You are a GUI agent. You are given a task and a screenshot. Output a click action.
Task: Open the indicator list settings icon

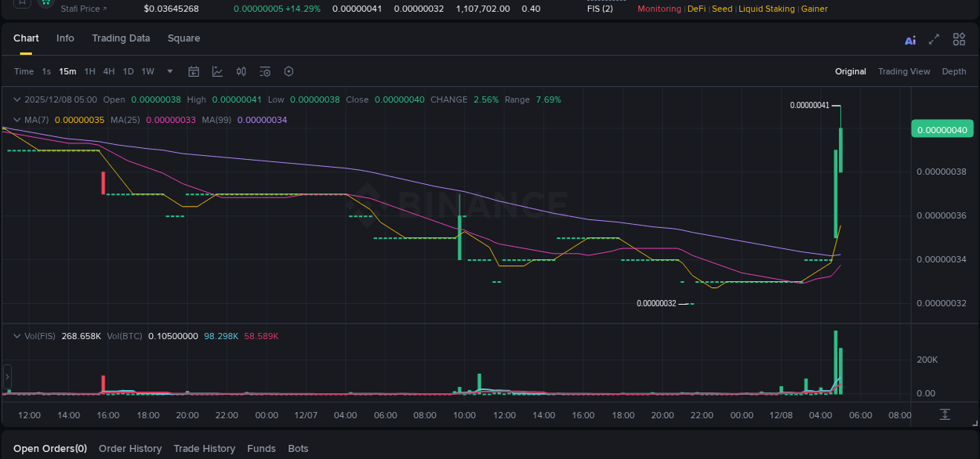tap(264, 71)
